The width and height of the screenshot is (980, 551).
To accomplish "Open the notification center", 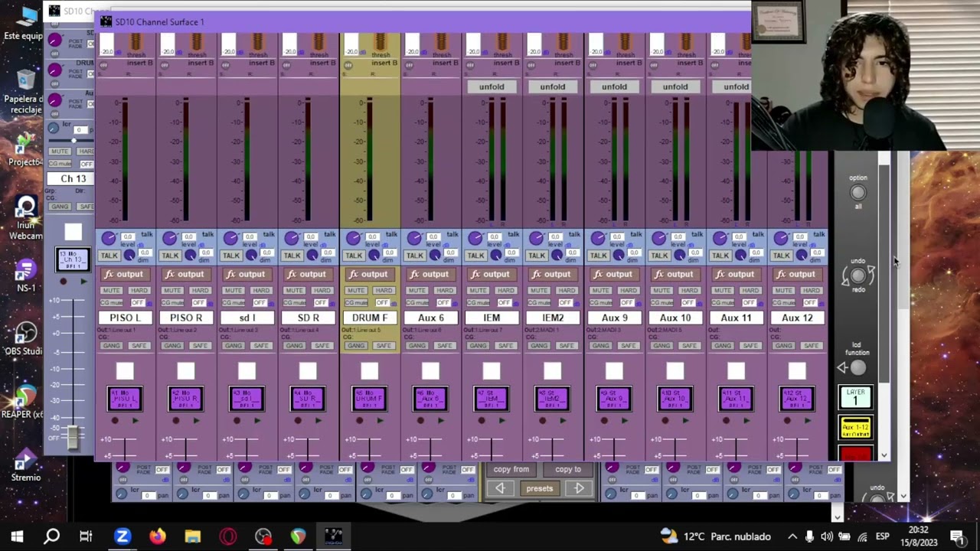I will click(957, 536).
